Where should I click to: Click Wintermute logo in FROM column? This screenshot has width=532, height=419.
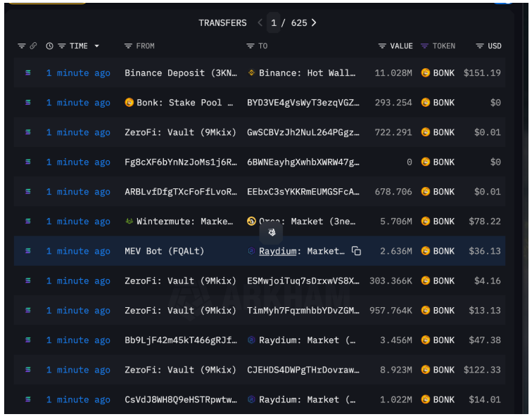click(x=129, y=221)
